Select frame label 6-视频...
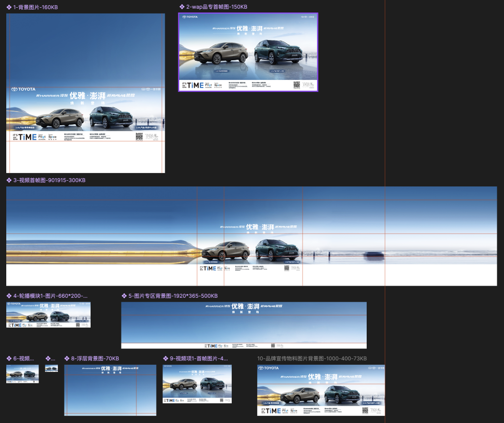This screenshot has width=504, height=423. (x=24, y=358)
